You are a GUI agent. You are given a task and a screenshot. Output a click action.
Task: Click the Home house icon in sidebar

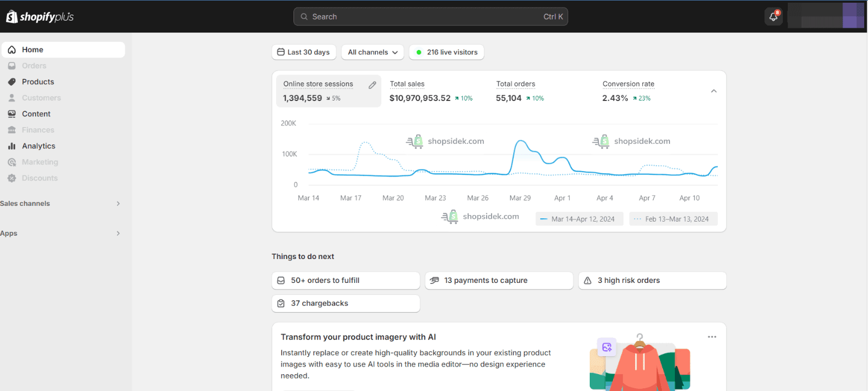[x=12, y=50]
